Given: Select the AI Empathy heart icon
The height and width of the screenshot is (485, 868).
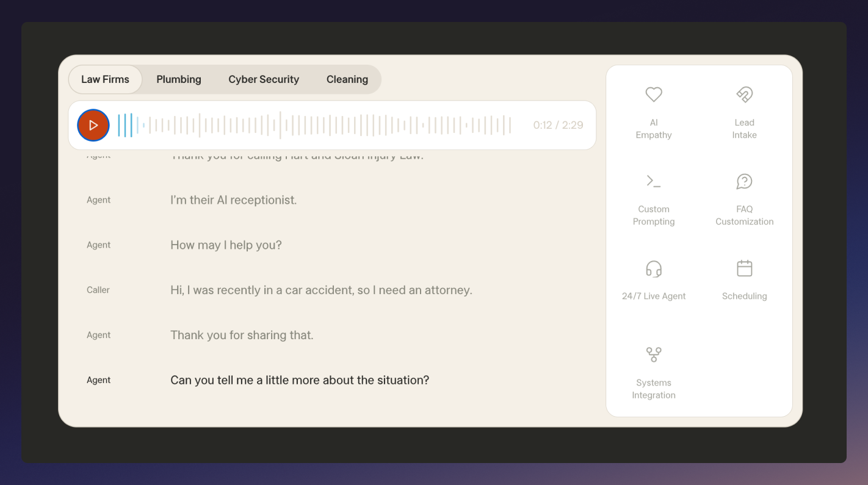Looking at the screenshot, I should tap(654, 95).
